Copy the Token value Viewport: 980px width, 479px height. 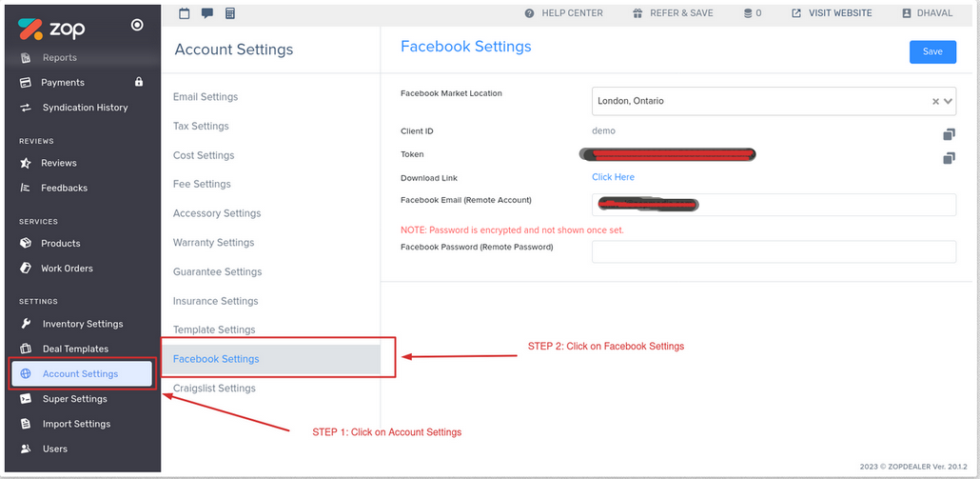949,158
